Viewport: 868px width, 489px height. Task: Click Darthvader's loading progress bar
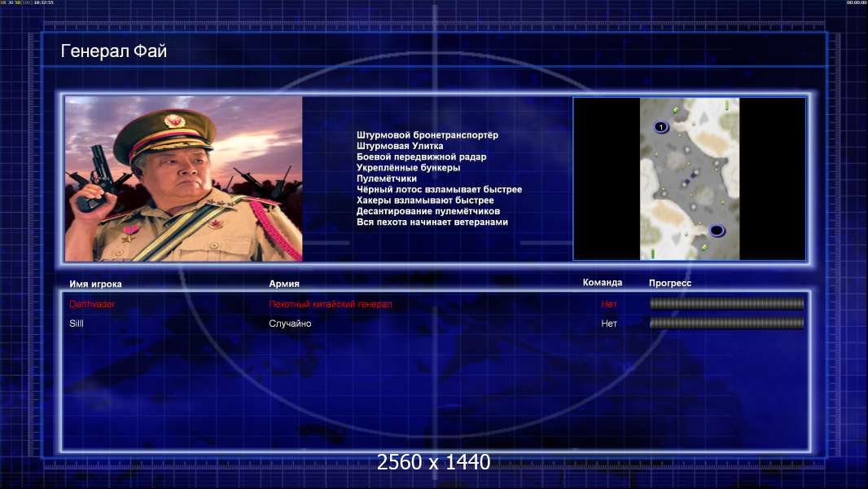pyautogui.click(x=726, y=303)
